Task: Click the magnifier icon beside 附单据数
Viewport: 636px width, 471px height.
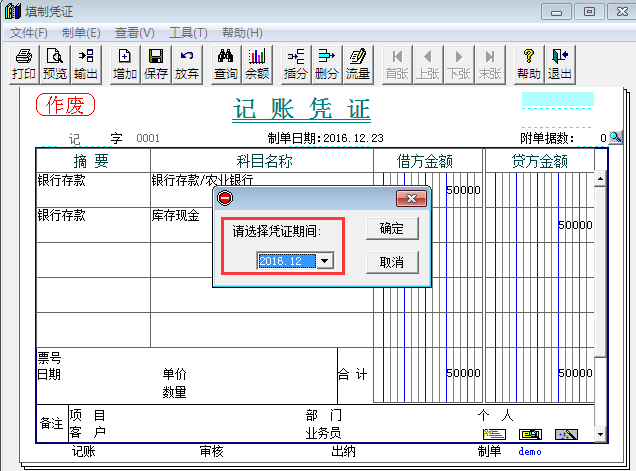Action: [616, 138]
